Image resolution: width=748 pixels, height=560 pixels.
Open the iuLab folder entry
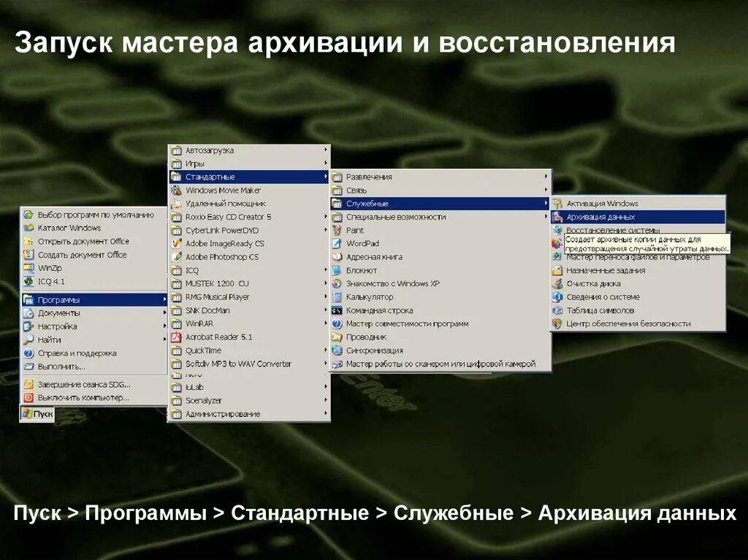[249, 387]
